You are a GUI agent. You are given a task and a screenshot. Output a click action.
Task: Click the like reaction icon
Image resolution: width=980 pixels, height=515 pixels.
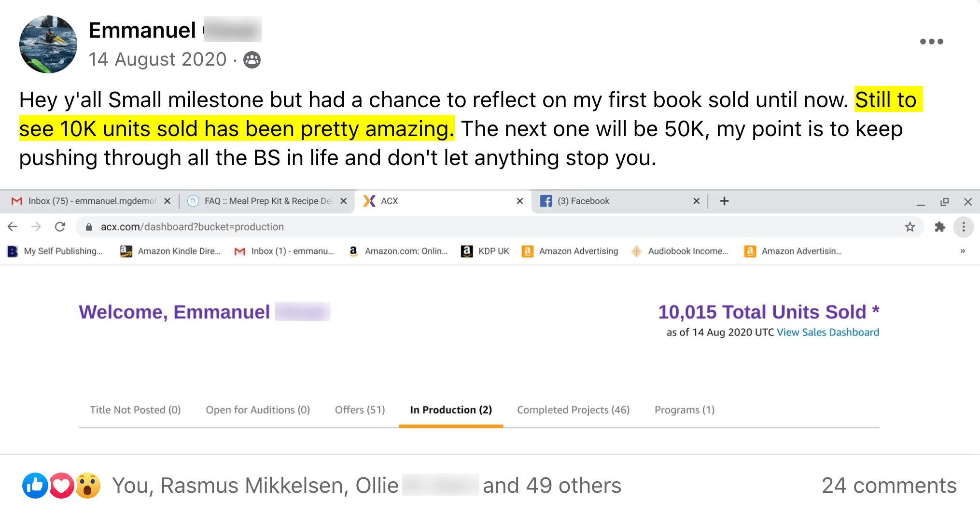[x=35, y=486]
